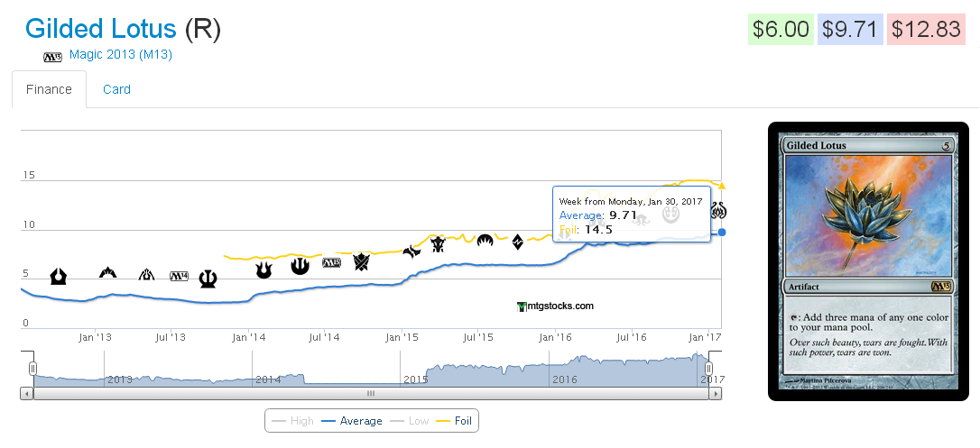The image size is (980, 448).
Task: Click the yellow Foil line end marker
Action: pos(722,186)
